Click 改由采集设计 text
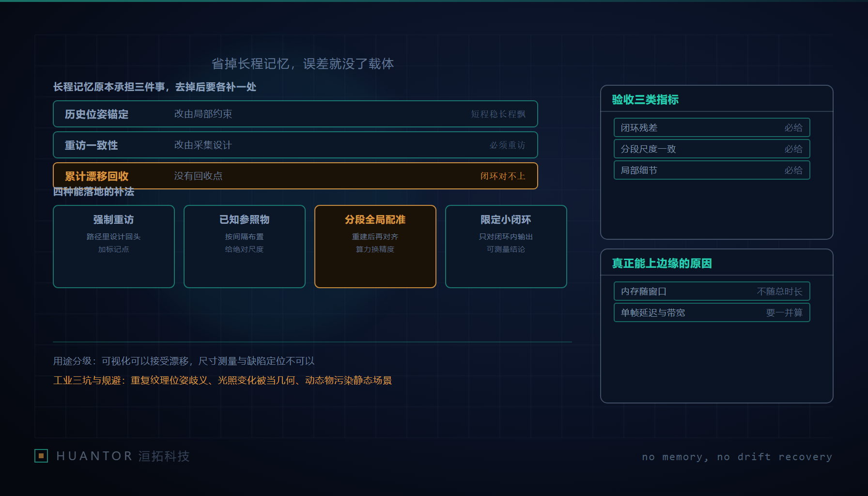868x496 pixels. click(203, 145)
